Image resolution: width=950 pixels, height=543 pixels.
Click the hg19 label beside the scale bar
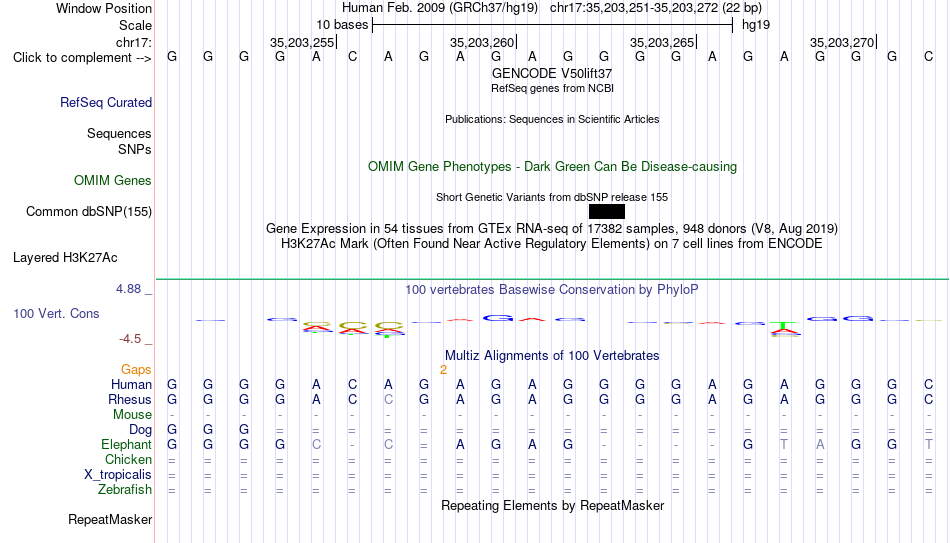click(x=756, y=25)
